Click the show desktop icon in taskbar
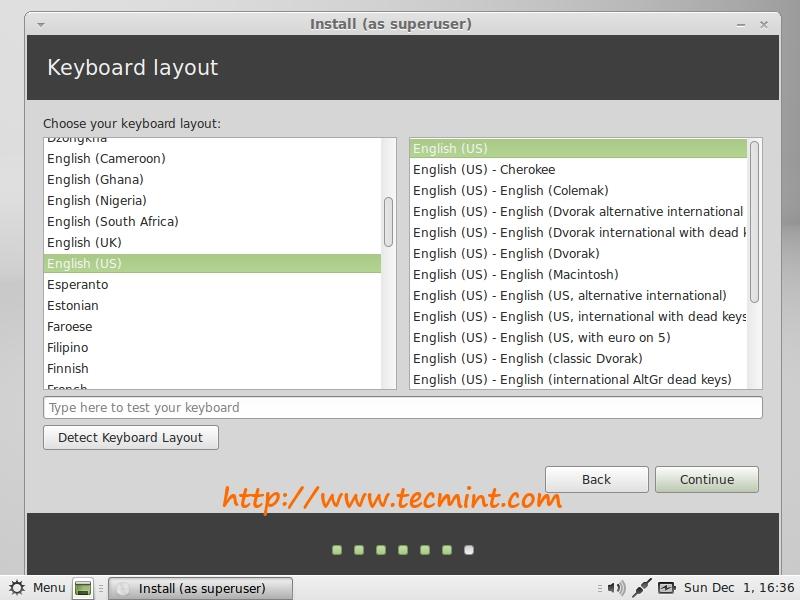This screenshot has height=600, width=800. [83, 588]
